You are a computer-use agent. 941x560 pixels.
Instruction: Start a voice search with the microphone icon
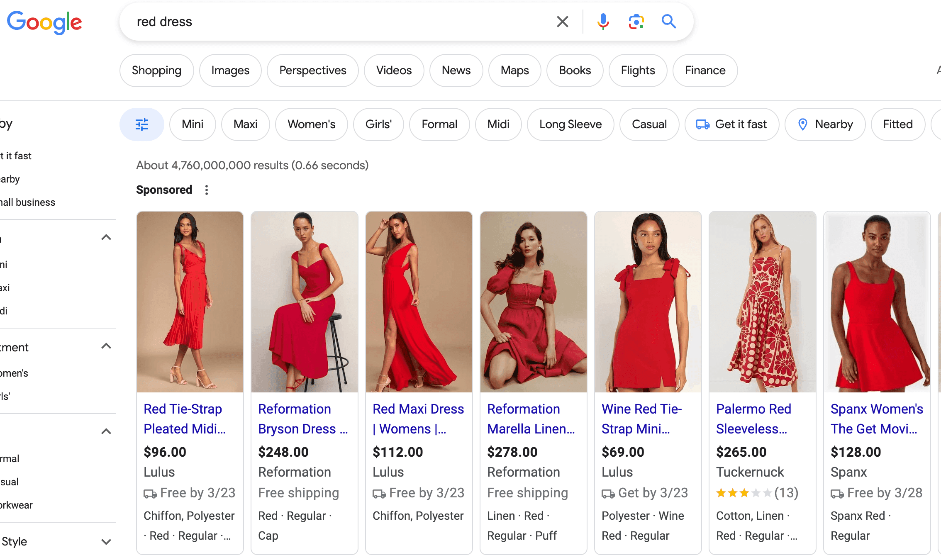click(x=602, y=21)
